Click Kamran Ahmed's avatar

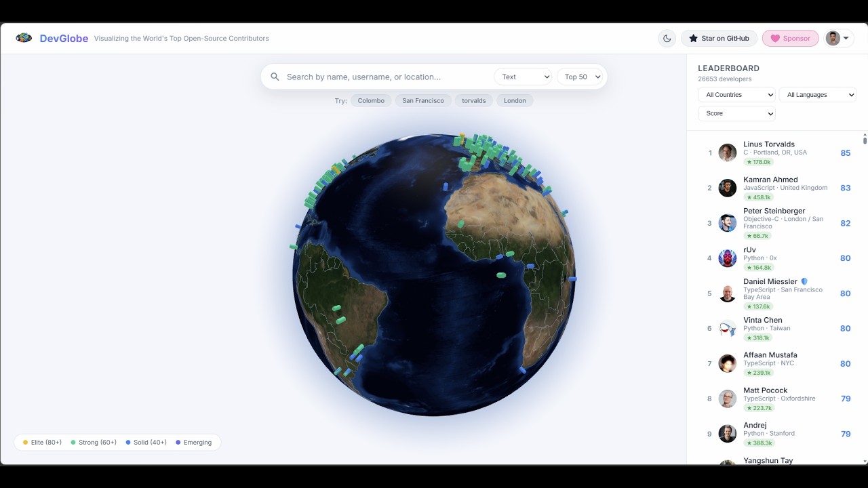click(728, 188)
